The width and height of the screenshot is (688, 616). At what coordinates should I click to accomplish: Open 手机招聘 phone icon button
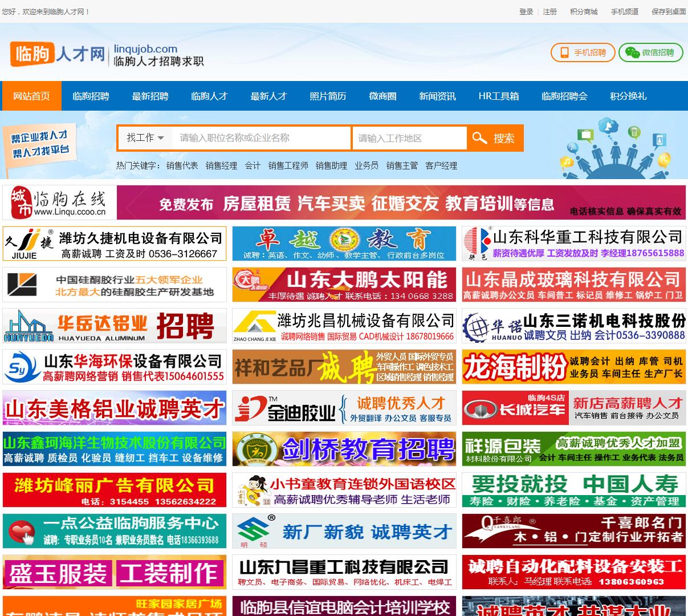click(x=583, y=52)
